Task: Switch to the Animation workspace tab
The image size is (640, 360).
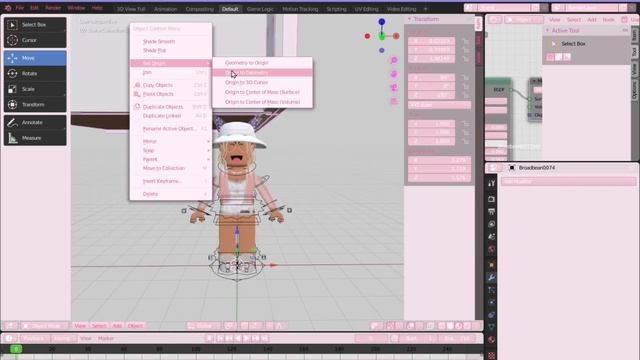Action: [166, 9]
